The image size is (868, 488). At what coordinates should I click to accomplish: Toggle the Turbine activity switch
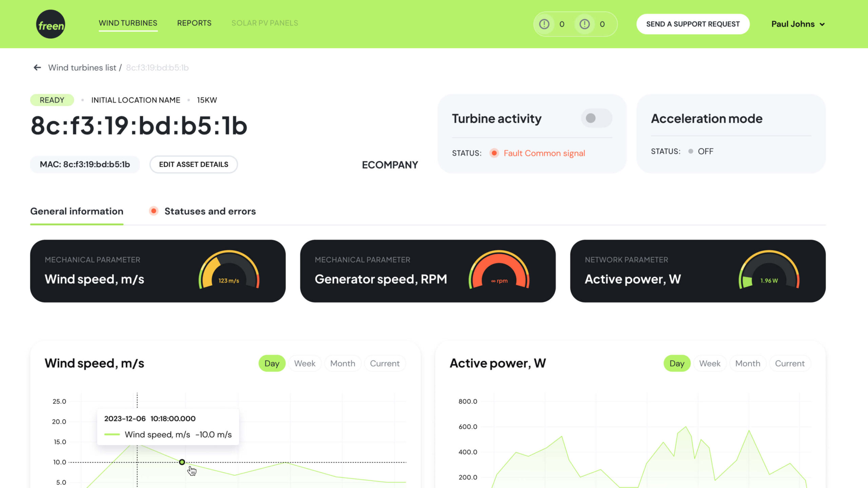tap(596, 118)
